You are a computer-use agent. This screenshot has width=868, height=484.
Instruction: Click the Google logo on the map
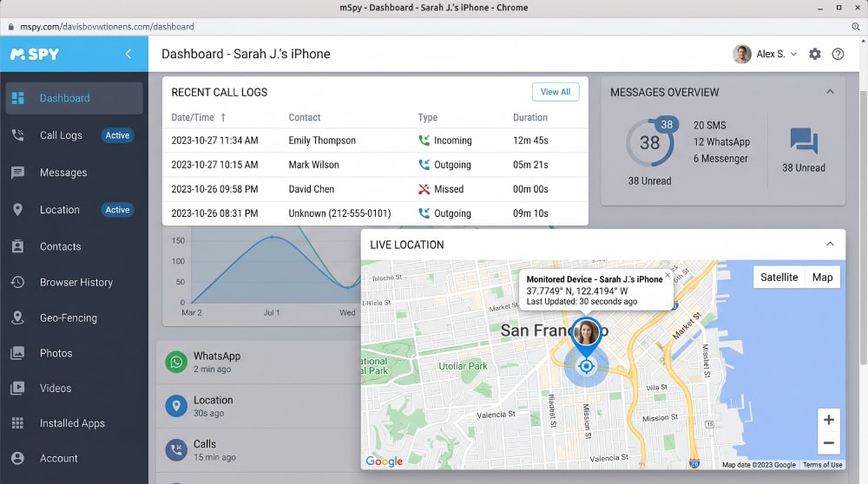[385, 461]
